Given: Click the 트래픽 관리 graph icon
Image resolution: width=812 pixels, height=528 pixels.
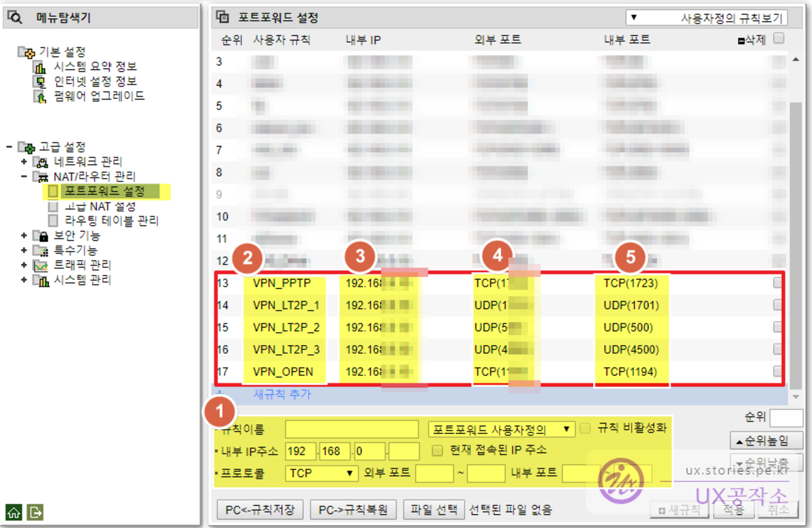Looking at the screenshot, I should 42,265.
